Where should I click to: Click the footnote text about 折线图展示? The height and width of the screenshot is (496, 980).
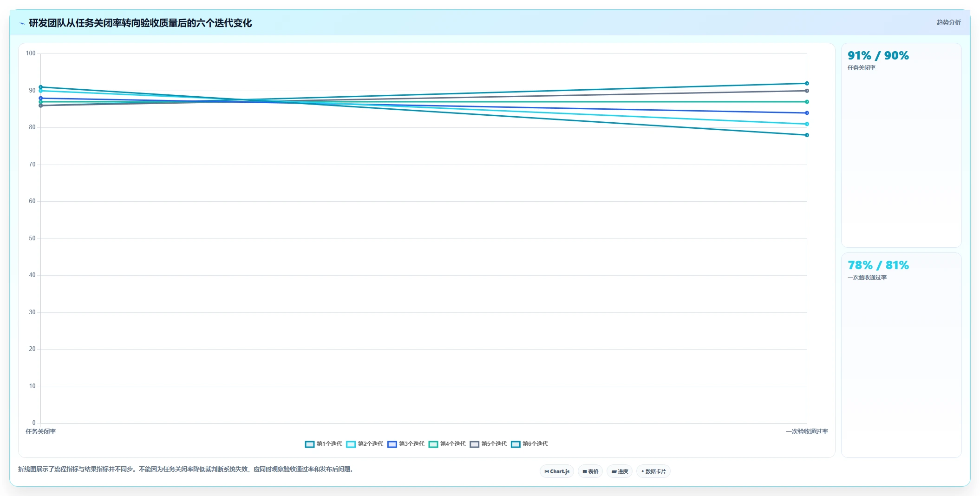[x=187, y=470]
